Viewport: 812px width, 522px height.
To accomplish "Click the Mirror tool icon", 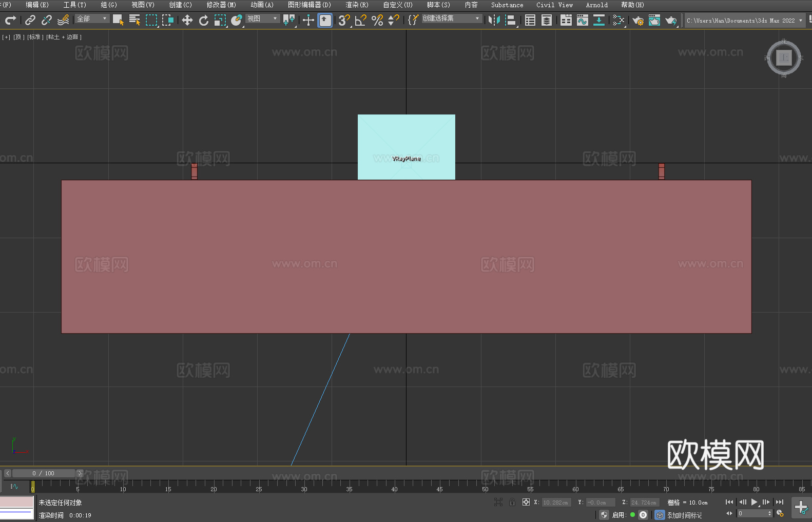I will 494,20.
